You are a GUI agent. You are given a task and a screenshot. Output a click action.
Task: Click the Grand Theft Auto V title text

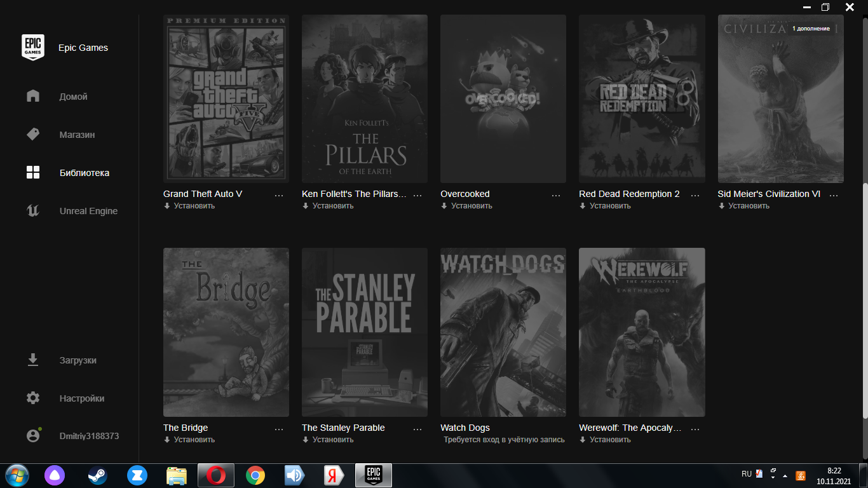point(203,194)
